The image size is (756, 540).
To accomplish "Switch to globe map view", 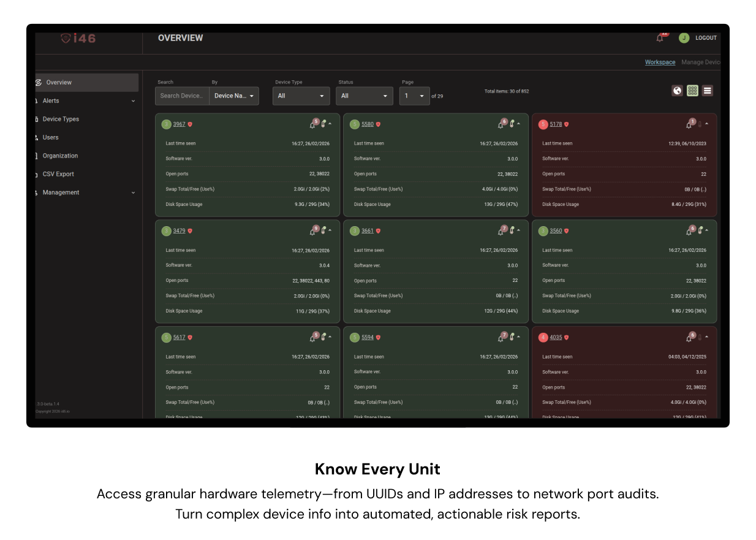I will pos(677,91).
